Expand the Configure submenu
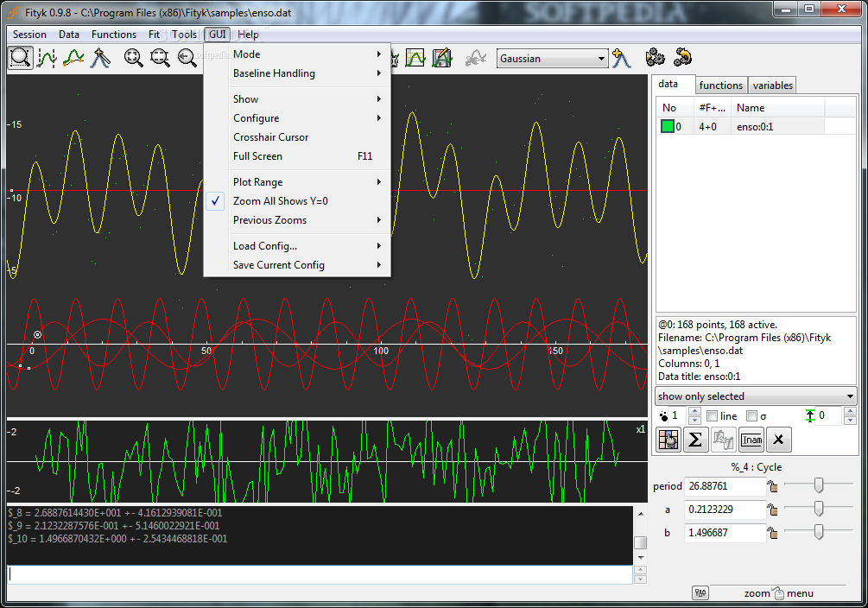 pos(297,118)
